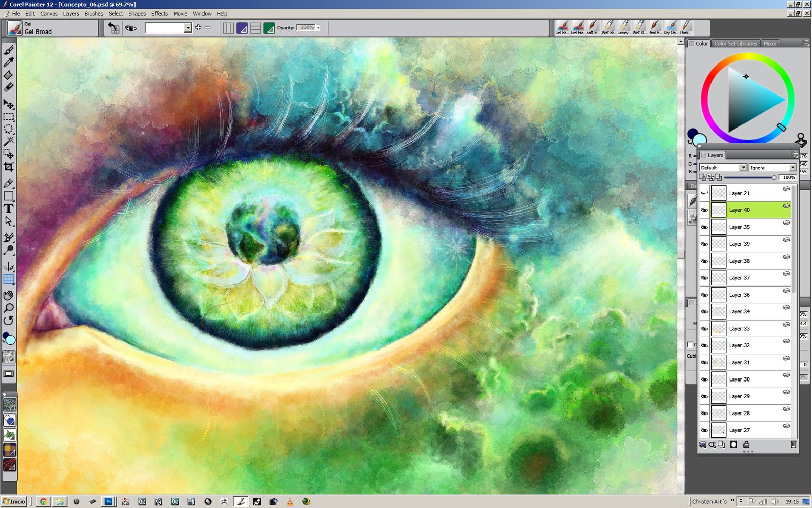Screen dimensions: 812x508
Task: Open the Opacity dropdown arrow in property bar
Action: [318, 28]
